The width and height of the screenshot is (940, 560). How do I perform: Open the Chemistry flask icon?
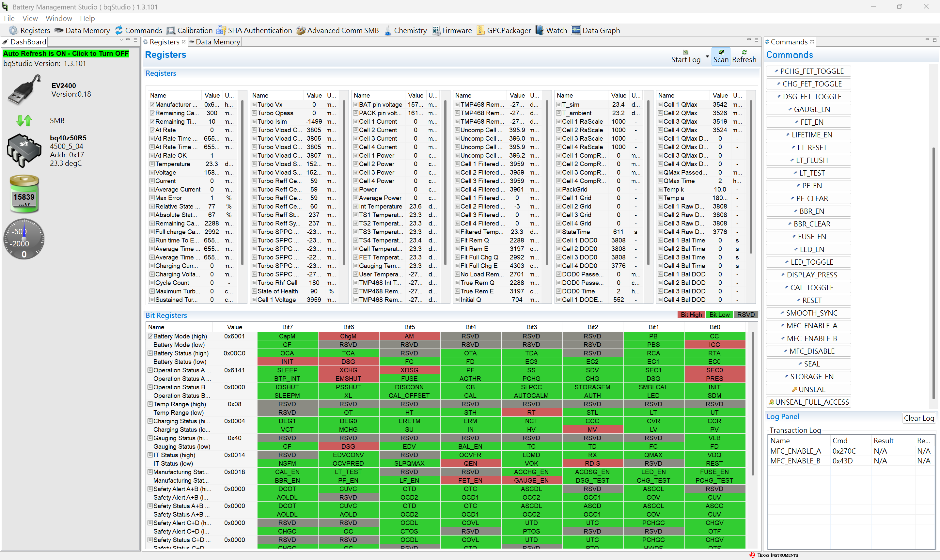coord(387,30)
